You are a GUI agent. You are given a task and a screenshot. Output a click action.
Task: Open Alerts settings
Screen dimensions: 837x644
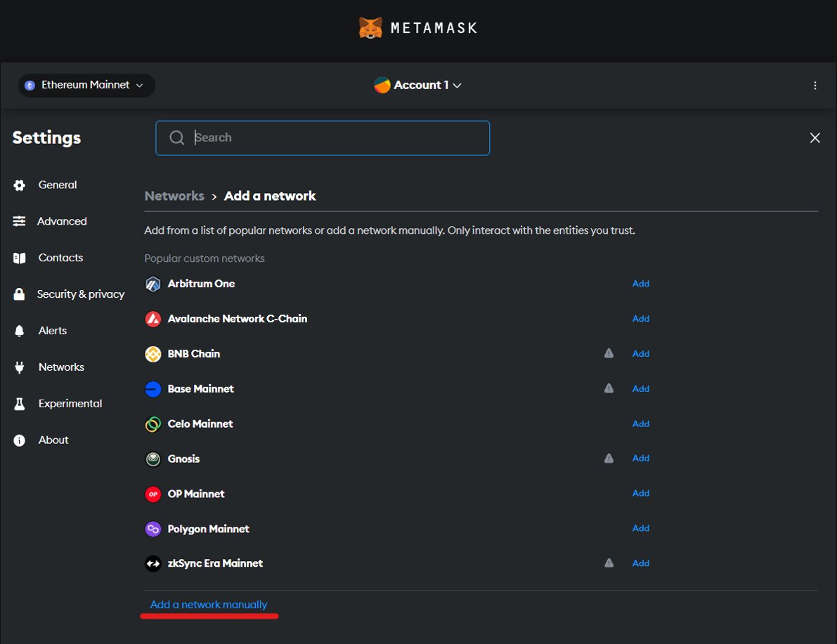(52, 331)
